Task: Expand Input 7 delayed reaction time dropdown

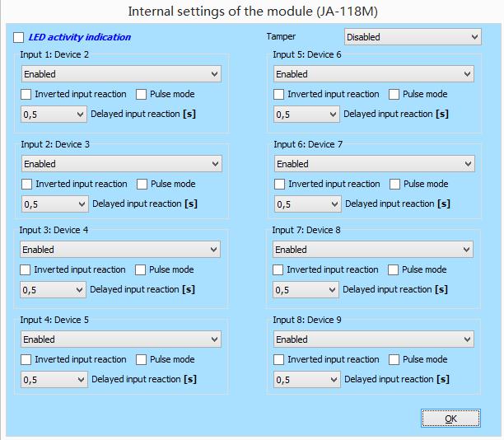Action: point(306,290)
